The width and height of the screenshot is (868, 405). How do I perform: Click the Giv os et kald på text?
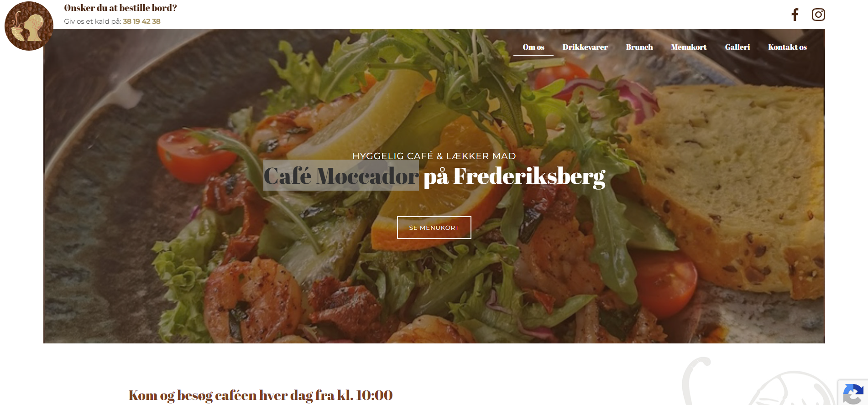click(x=93, y=21)
